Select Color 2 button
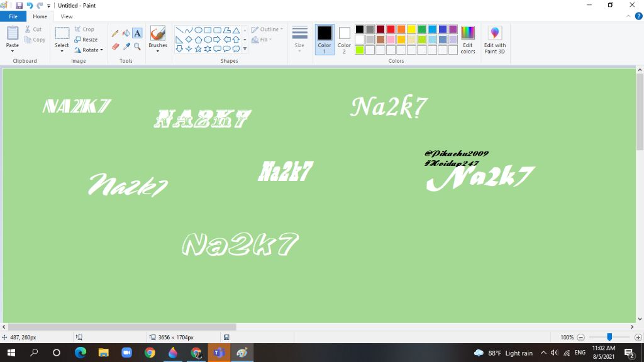The image size is (644, 362). coord(344,40)
